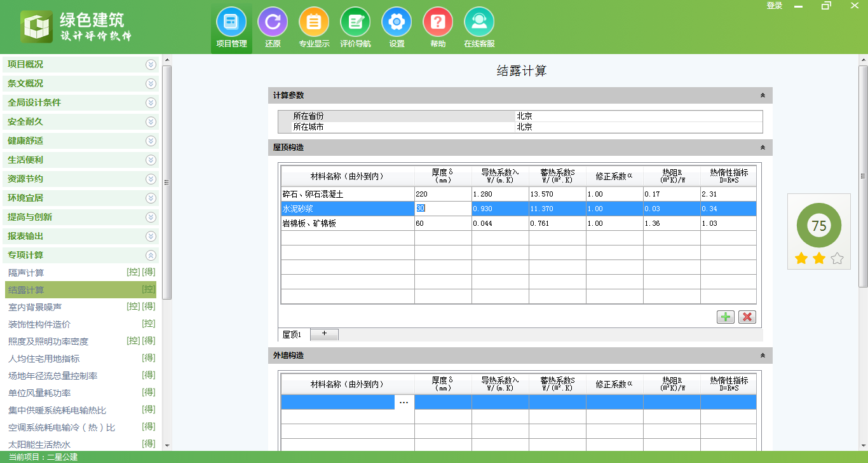
Task: Select the 岩棉板、矿棉板 material row
Action: coord(519,223)
